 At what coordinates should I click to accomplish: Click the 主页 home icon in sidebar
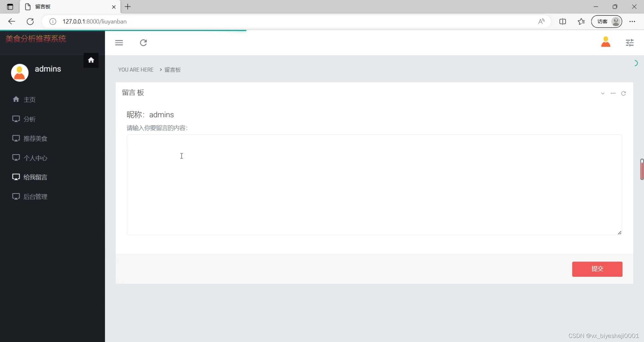tap(16, 99)
